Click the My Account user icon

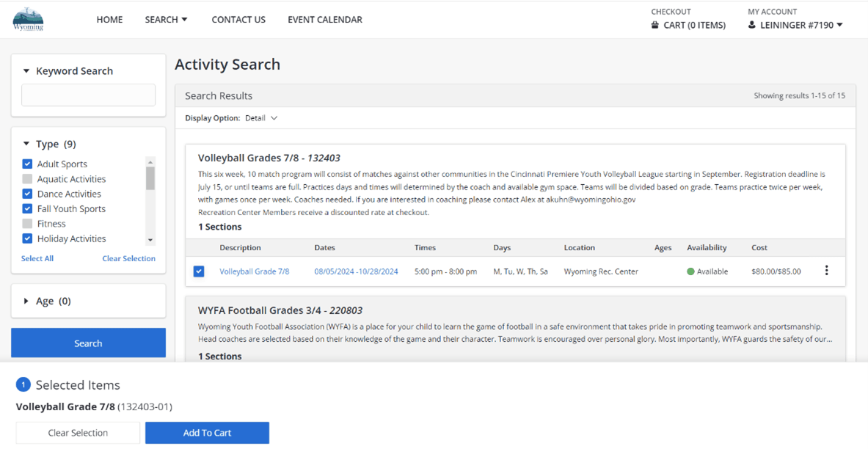pos(752,25)
